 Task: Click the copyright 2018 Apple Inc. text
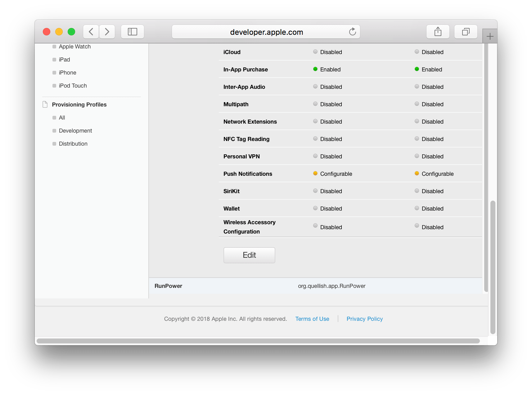point(225,319)
